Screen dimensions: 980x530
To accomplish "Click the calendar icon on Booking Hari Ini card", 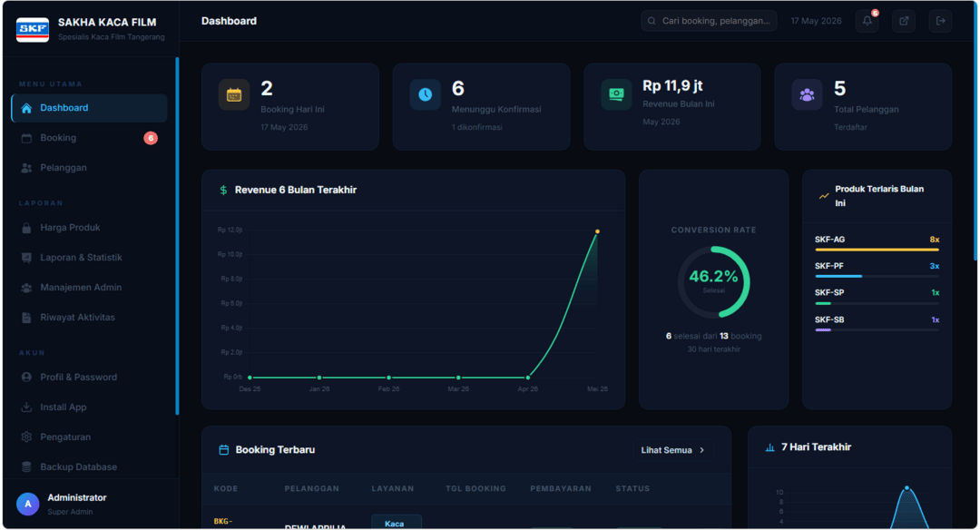I will (x=234, y=94).
